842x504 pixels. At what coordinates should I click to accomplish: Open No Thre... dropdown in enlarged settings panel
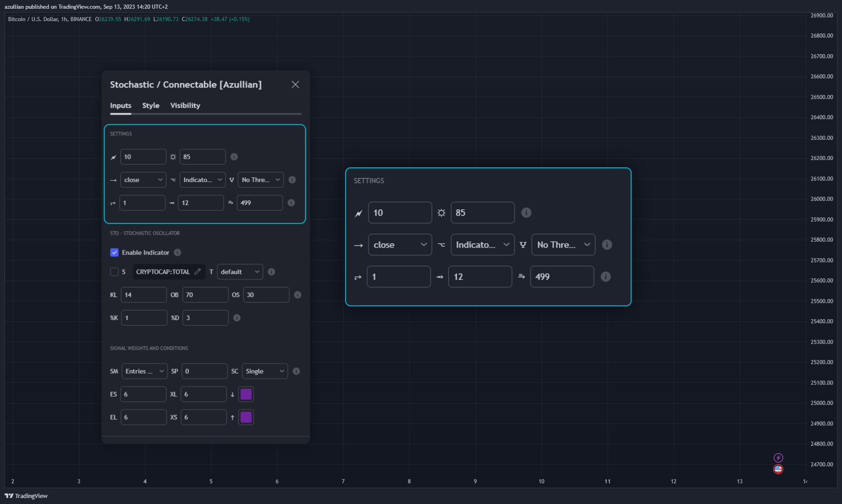[563, 245]
